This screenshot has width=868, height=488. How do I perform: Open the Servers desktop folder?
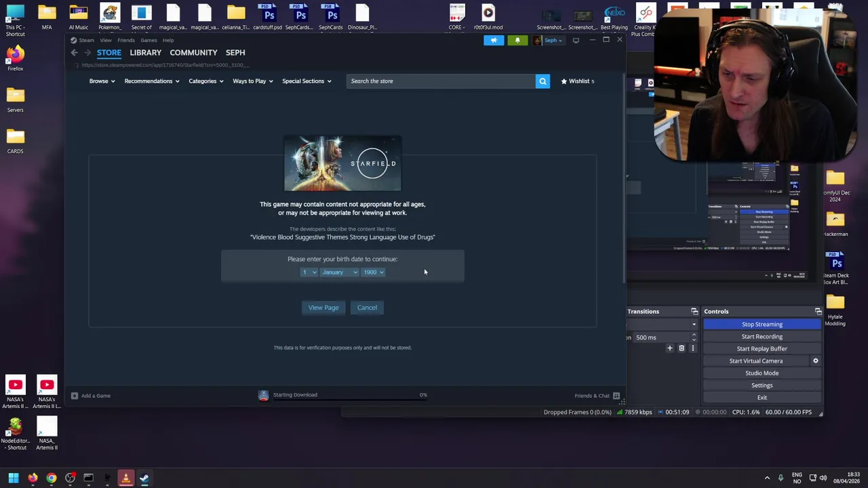[x=15, y=100]
